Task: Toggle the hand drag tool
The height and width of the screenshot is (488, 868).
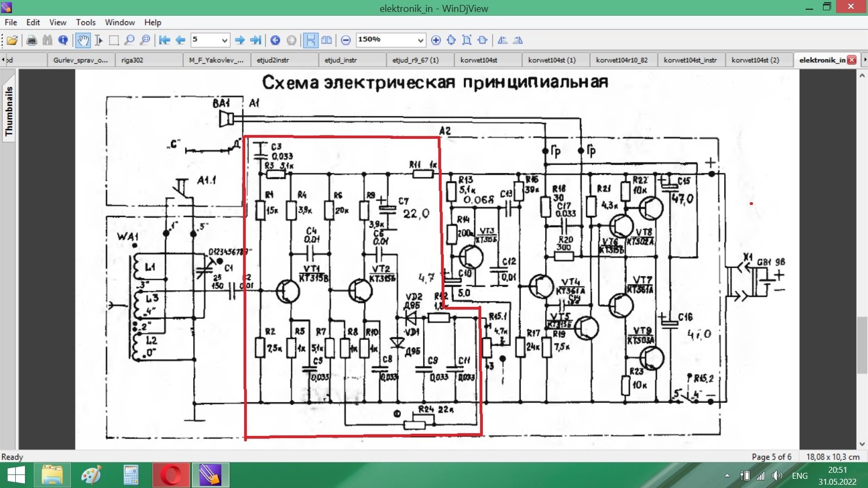Action: point(83,40)
